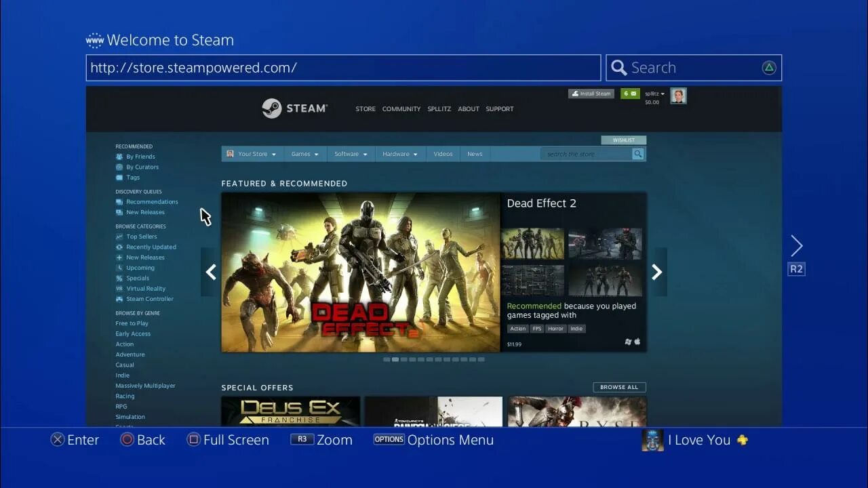Click the $0.00 wallet balance

click(x=652, y=102)
